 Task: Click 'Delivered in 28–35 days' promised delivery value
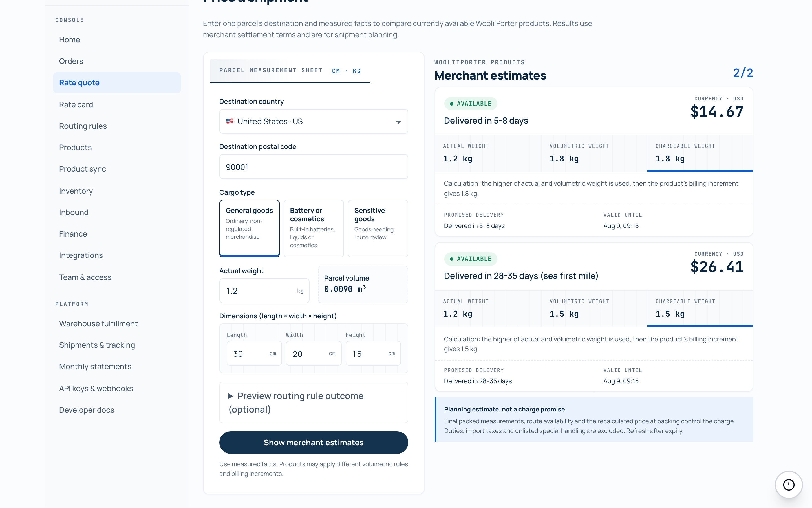pos(478,381)
